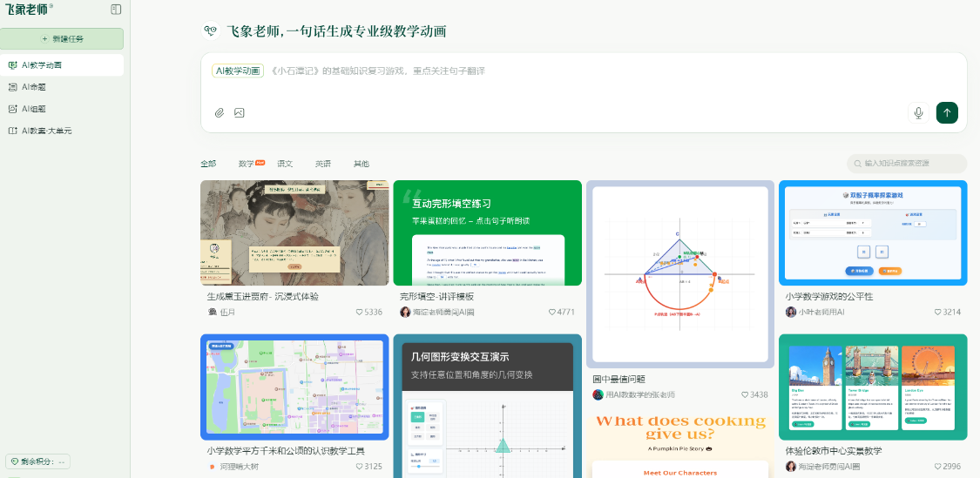This screenshot has height=478, width=980.
Task: Click the image upload icon
Action: 239,112
